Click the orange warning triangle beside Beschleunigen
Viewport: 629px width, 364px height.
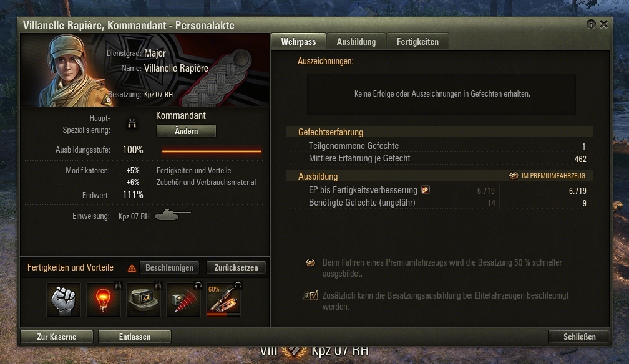coord(132,268)
